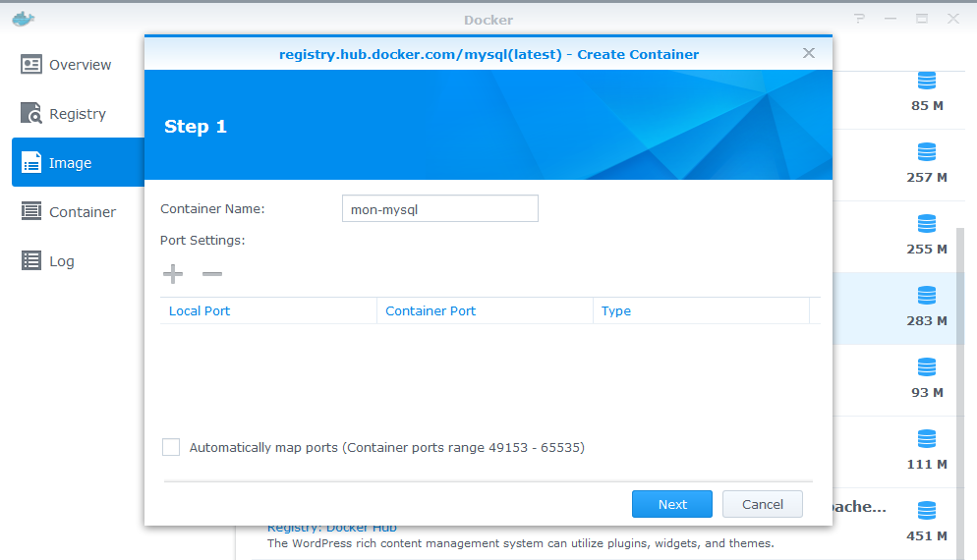Click the '451 M' size text
Image resolution: width=977 pixels, height=560 pixels.
coord(927,535)
